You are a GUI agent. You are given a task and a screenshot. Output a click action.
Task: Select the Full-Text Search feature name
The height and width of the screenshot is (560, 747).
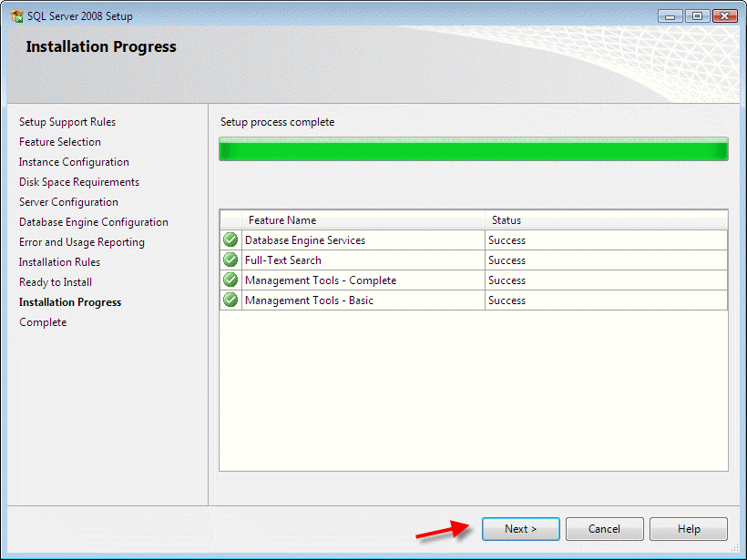tap(283, 260)
